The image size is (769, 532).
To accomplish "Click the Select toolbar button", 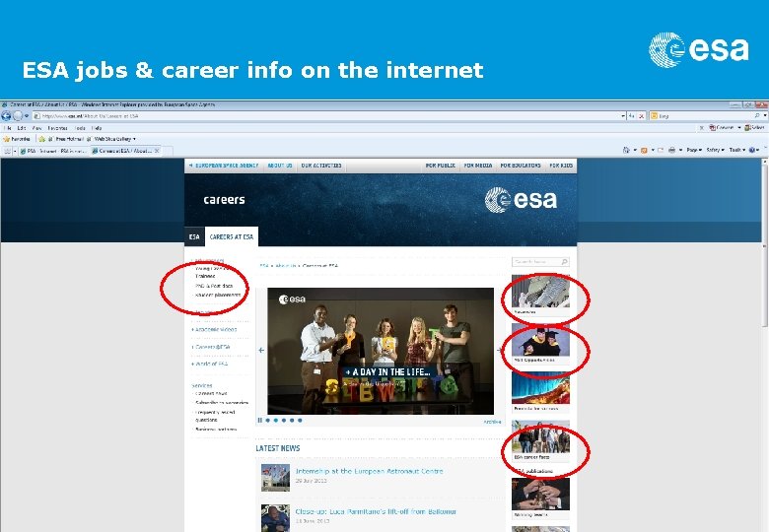I will (755, 128).
